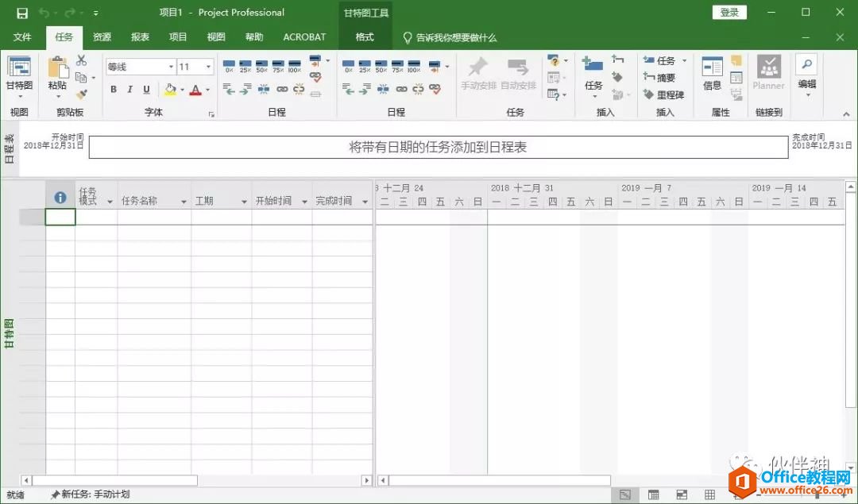Switch to the 帮助 tab
This screenshot has height=504, width=858.
[254, 37]
